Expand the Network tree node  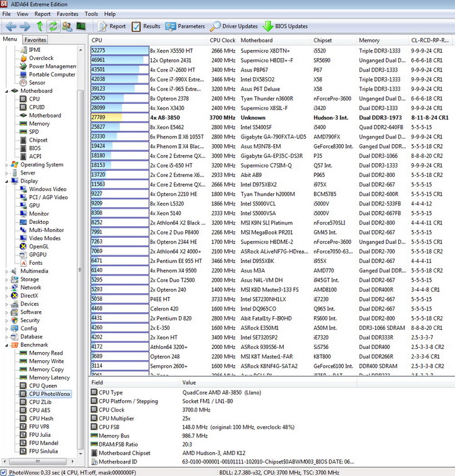[x=6, y=288]
